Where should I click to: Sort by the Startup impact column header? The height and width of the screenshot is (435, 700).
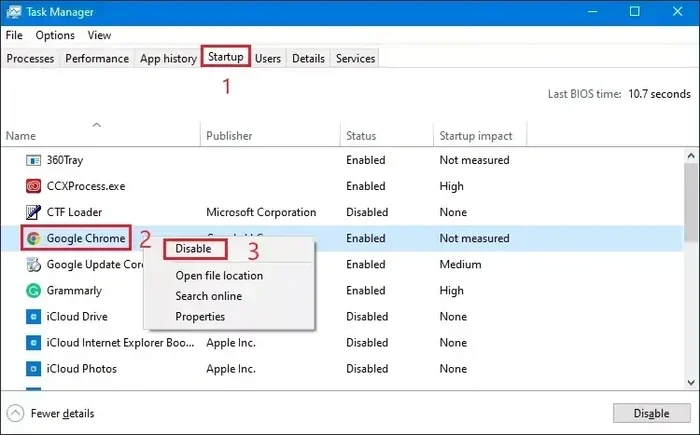[476, 136]
